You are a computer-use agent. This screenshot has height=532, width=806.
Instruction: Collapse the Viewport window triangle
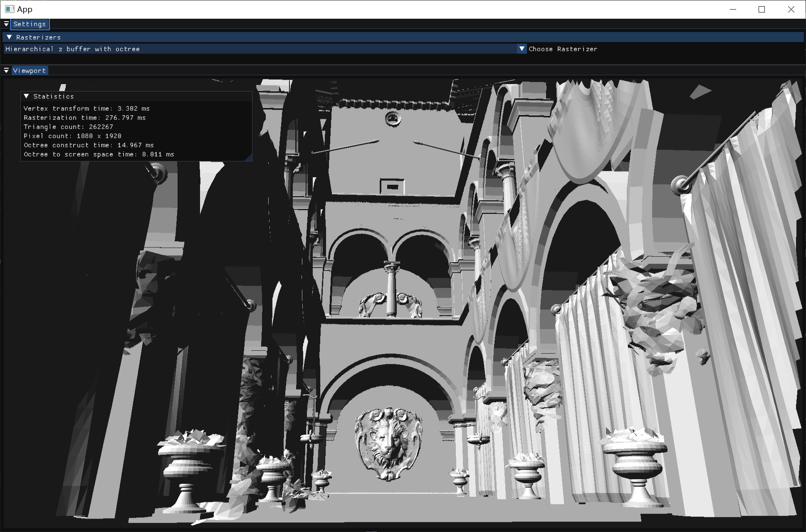click(x=6, y=71)
